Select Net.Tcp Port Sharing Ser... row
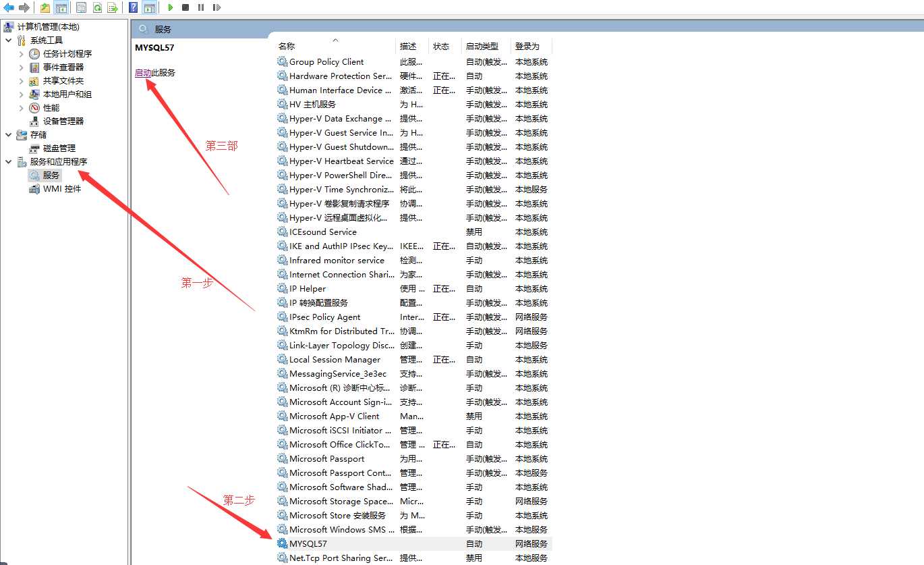The image size is (924, 565). (413, 558)
